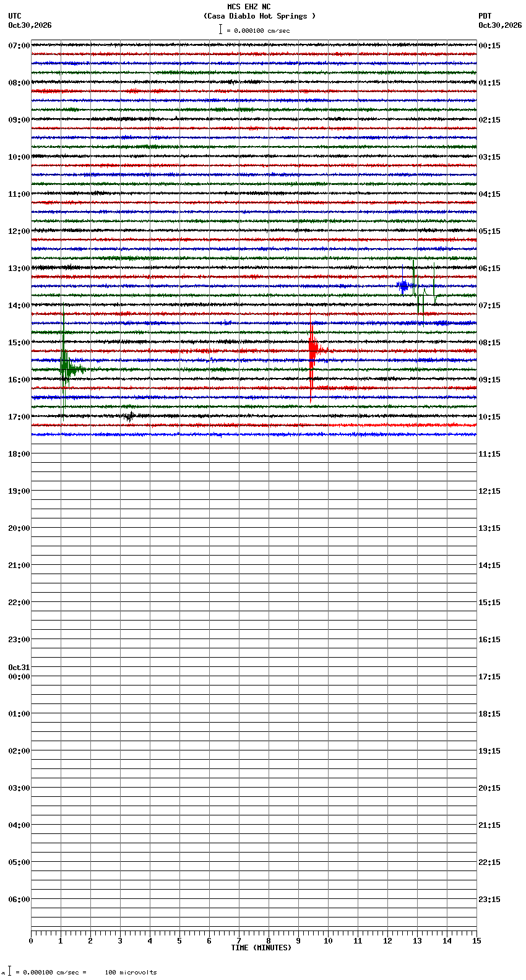Click the '17:00' UTC time label
Image resolution: width=526 pixels, height=980 pixels.
tap(19, 417)
